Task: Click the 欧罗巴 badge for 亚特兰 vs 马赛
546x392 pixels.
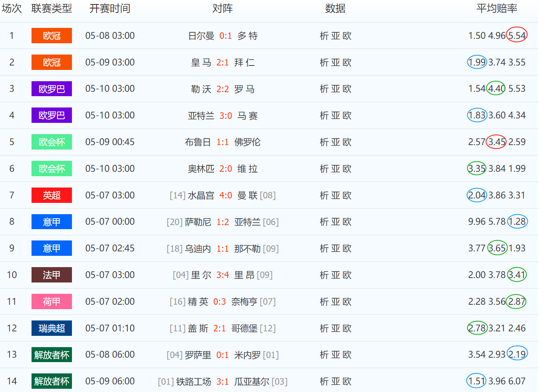Action: 52,115
